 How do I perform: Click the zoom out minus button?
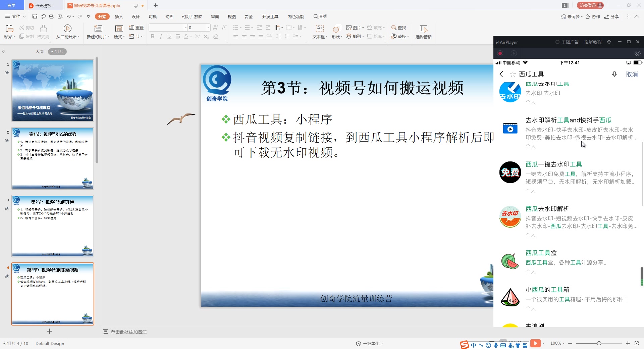pos(570,343)
